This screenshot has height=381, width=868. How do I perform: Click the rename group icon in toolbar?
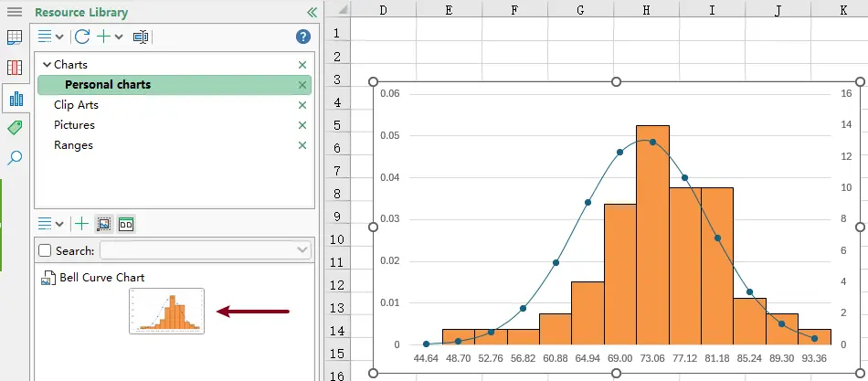[x=141, y=37]
